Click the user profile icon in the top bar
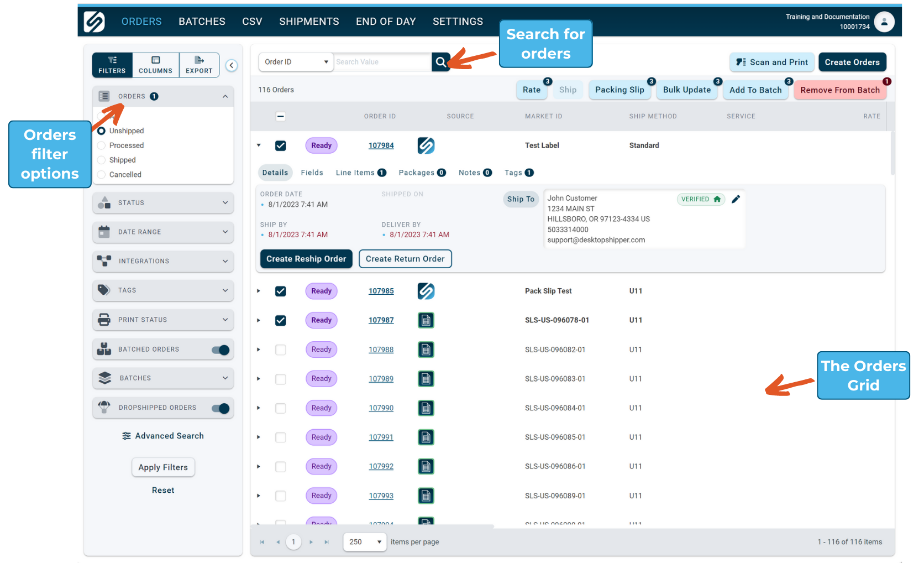Screen dimensions: 924x563 tap(884, 22)
